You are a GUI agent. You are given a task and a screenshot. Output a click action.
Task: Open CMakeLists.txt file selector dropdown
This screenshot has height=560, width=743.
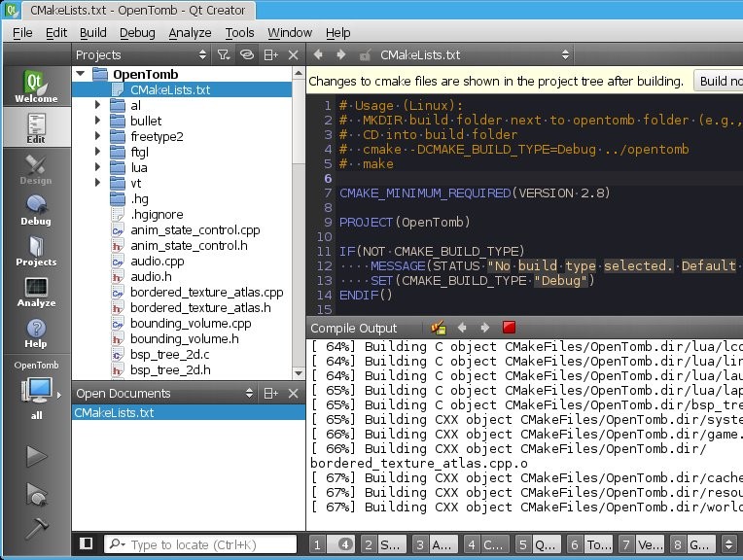pos(475,55)
